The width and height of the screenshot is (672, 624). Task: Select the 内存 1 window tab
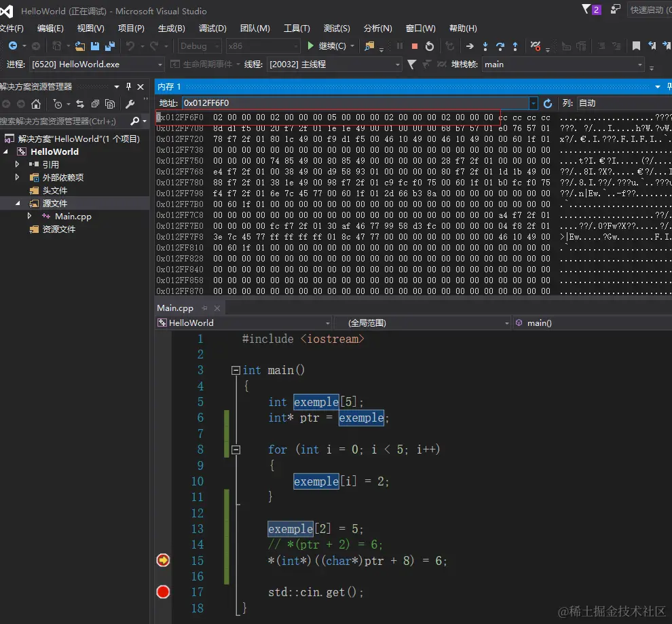point(169,87)
